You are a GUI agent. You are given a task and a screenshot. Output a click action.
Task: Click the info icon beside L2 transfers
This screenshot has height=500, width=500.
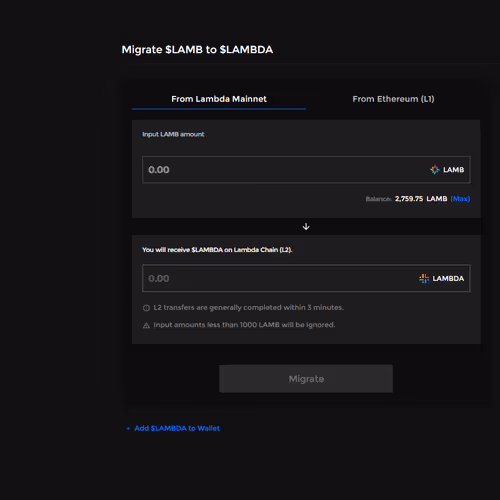[146, 308]
